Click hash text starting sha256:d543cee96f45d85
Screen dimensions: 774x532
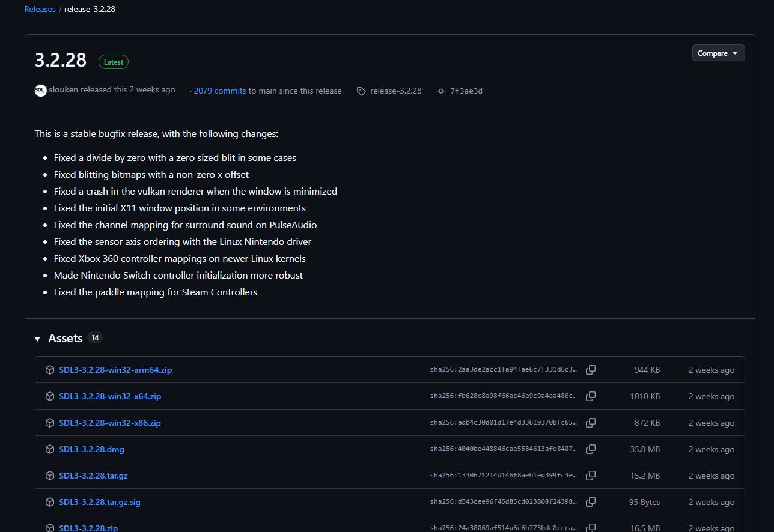[504, 502]
